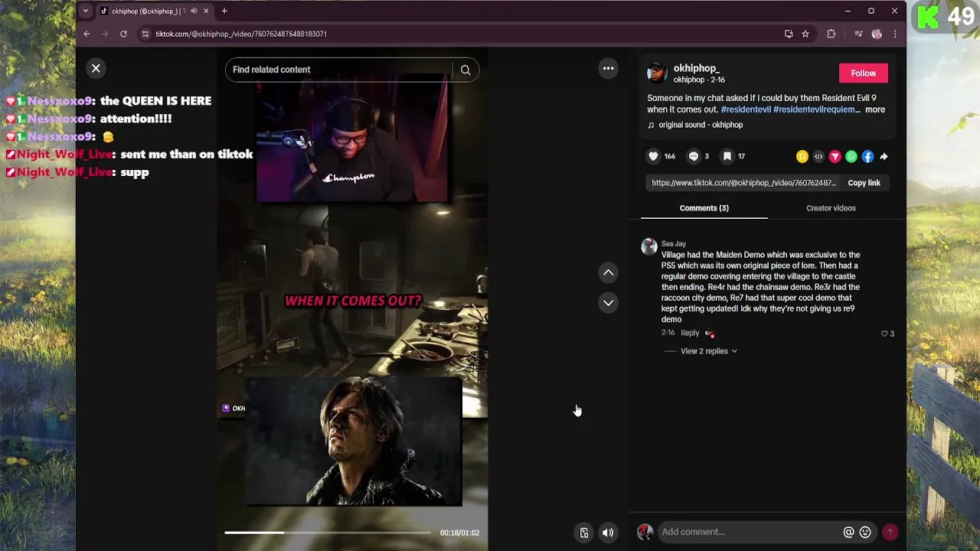
Task: Switch to Creator videos tab
Action: point(831,208)
